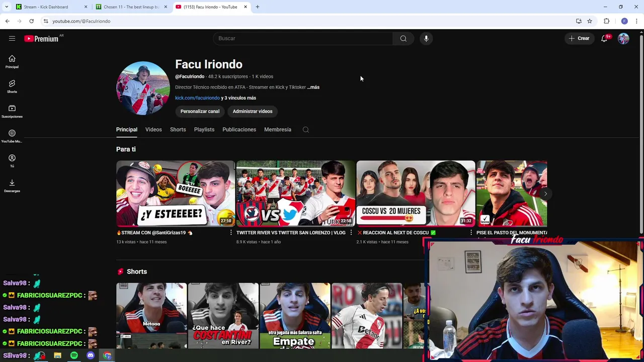This screenshot has width=644, height=362.
Task: Open the Empate short thumbnail
Action: [x=295, y=316]
